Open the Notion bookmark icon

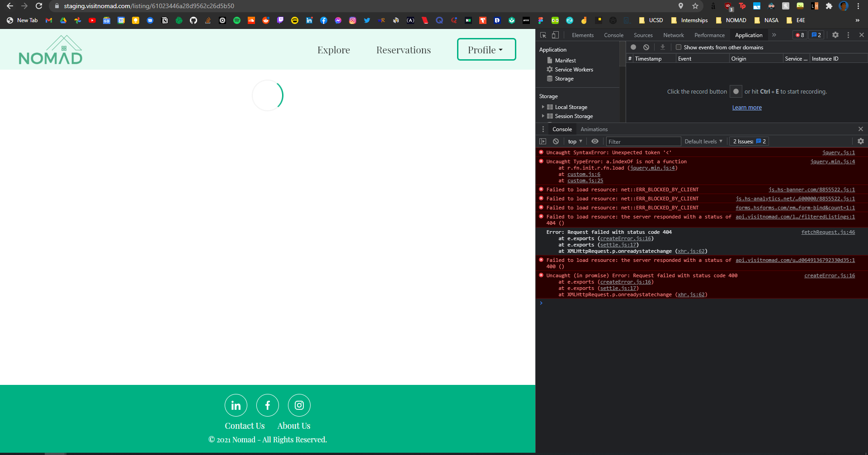point(165,20)
